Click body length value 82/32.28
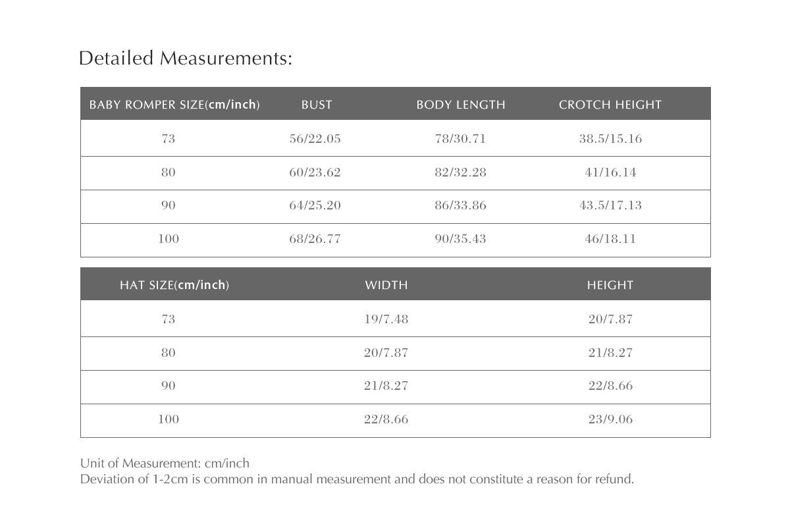790x532 pixels. tap(461, 173)
